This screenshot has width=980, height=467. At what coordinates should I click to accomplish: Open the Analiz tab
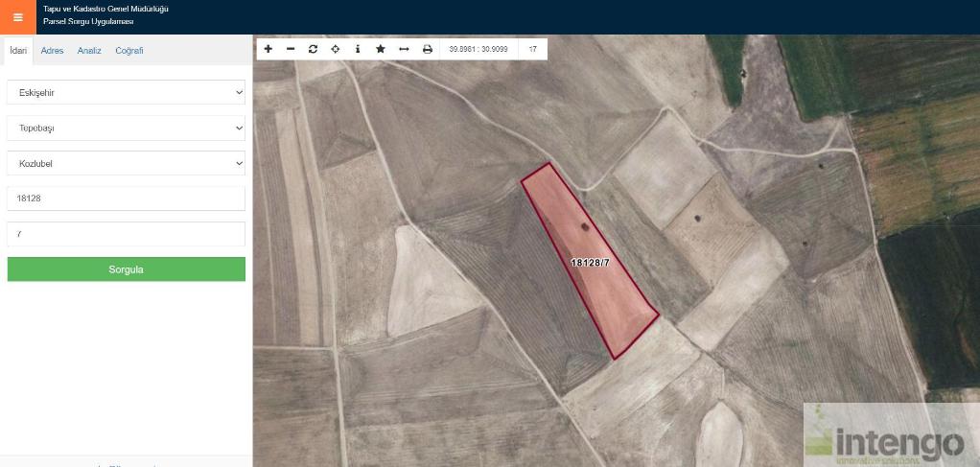pyautogui.click(x=89, y=51)
